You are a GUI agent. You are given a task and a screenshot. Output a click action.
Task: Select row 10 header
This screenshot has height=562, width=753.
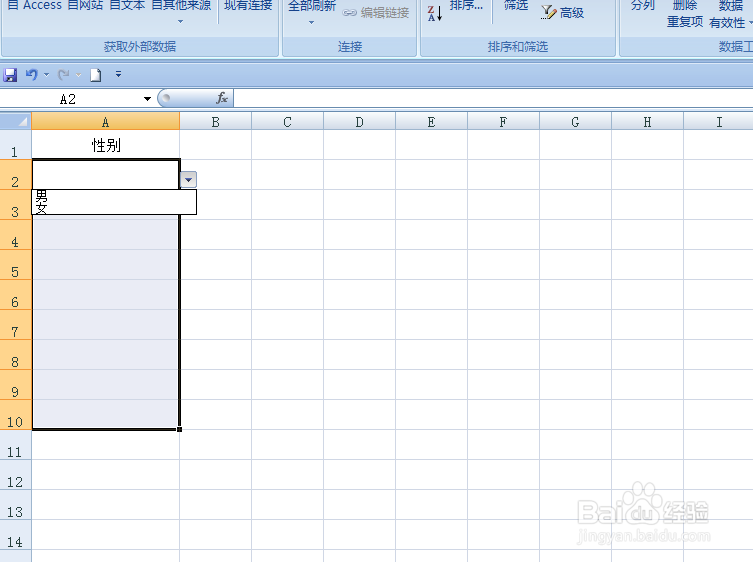point(15,415)
